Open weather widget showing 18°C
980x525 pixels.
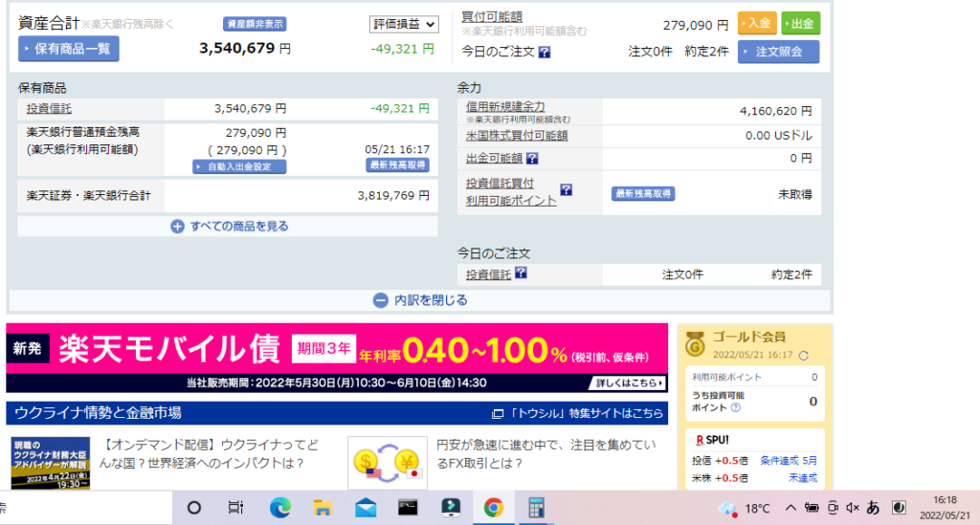pos(744,509)
